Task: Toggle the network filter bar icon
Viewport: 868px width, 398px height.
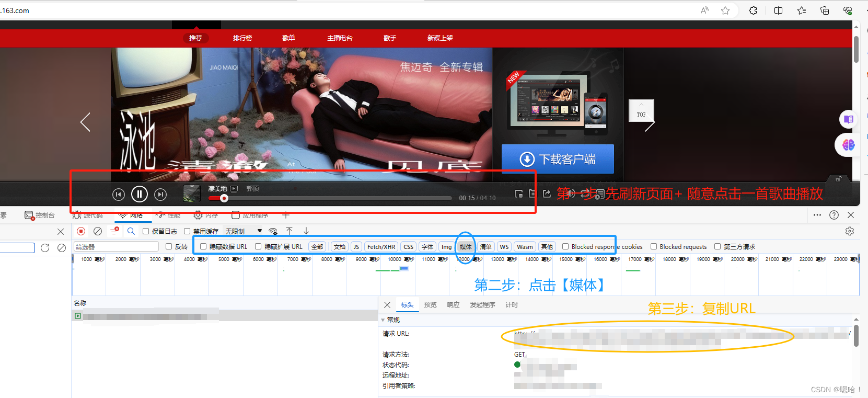Action: coord(114,231)
